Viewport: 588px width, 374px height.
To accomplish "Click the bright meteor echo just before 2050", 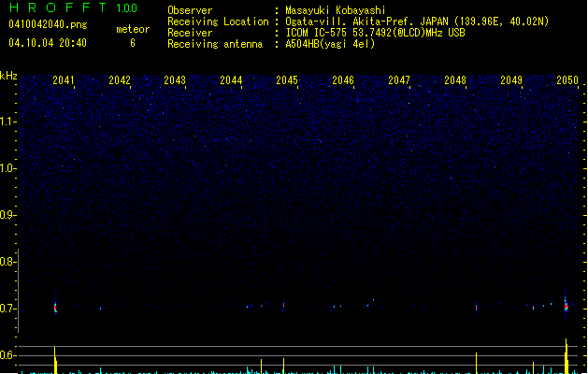I will (566, 306).
